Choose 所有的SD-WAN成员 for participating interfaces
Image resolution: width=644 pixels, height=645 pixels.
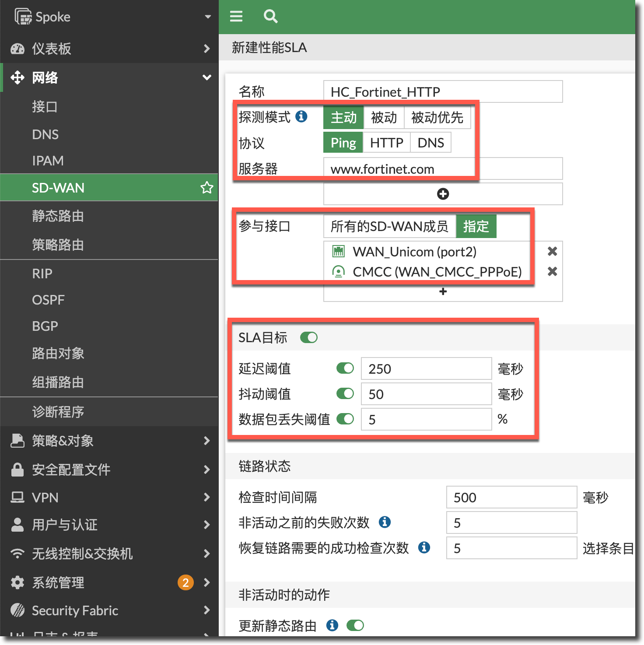coord(389,226)
